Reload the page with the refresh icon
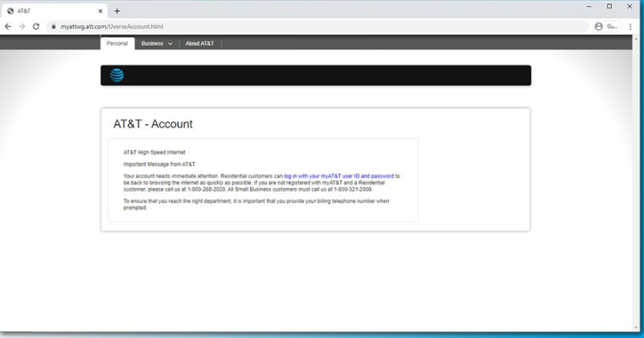 36,26
